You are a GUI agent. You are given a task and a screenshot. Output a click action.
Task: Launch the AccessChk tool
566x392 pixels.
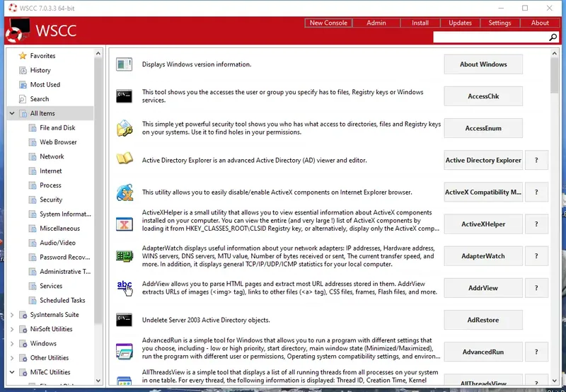tap(483, 96)
